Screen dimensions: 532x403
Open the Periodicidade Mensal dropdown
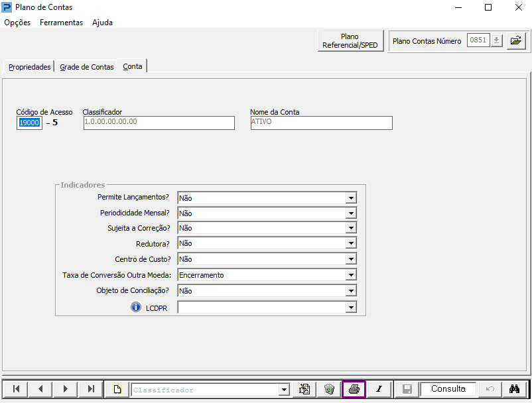click(351, 213)
